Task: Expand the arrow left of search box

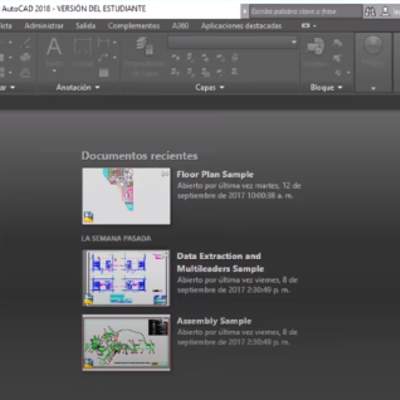Action: (245, 11)
